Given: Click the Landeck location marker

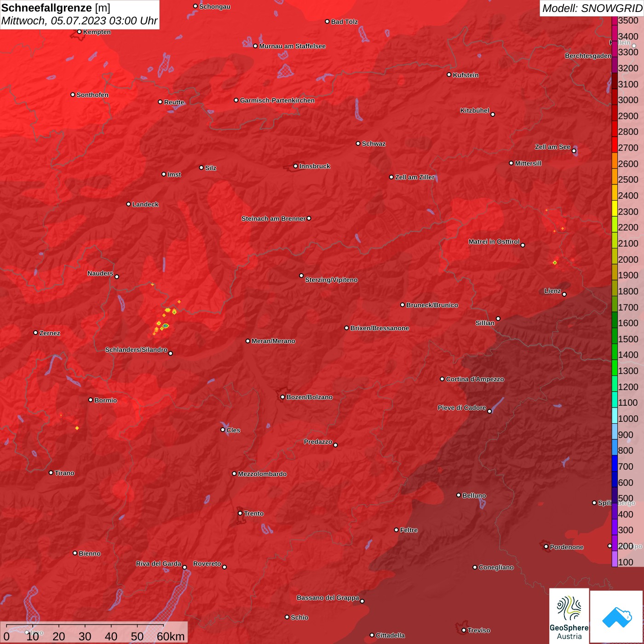Looking at the screenshot, I should click(x=128, y=204).
